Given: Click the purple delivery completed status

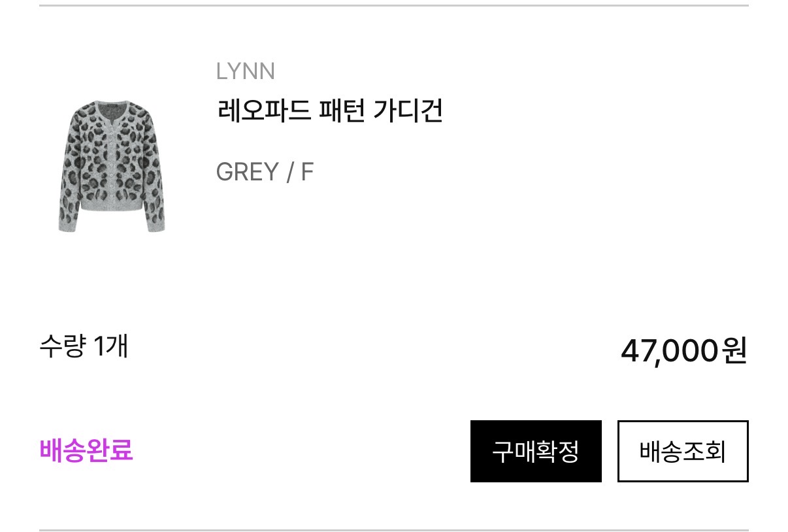Looking at the screenshot, I should [x=86, y=450].
